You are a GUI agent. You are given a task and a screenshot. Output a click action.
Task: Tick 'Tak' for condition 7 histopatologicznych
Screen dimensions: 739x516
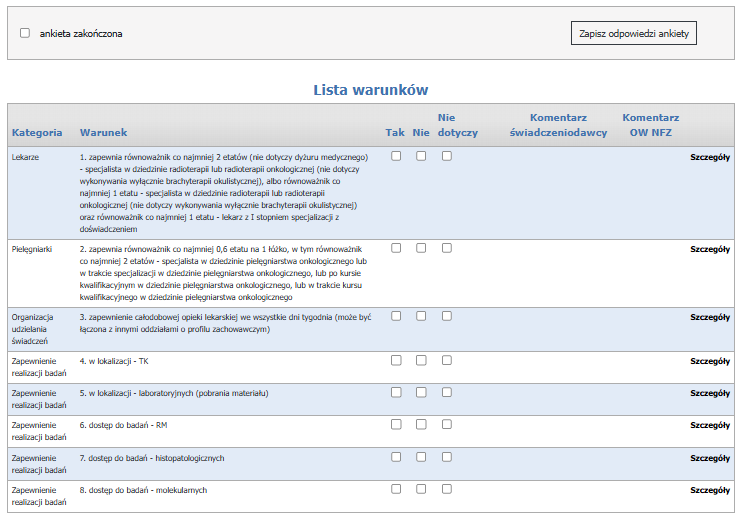pyautogui.click(x=396, y=456)
